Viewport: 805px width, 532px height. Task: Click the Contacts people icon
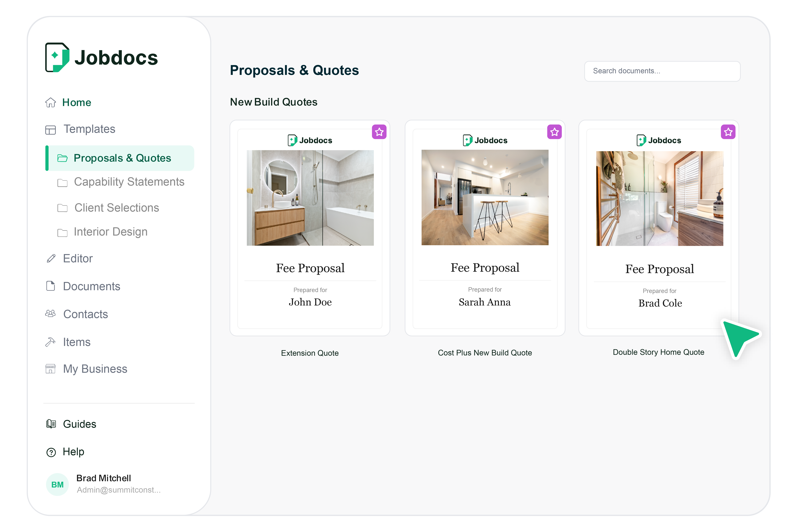click(x=50, y=314)
